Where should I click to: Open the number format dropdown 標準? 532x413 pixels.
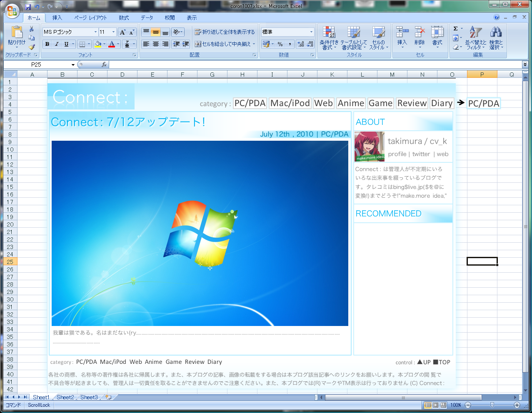311,32
